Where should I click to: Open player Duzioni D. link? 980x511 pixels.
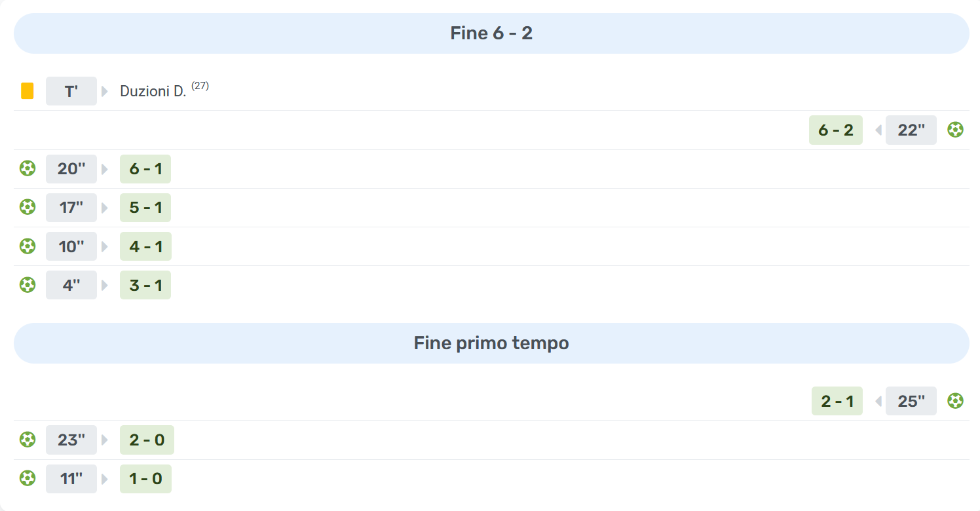[153, 92]
